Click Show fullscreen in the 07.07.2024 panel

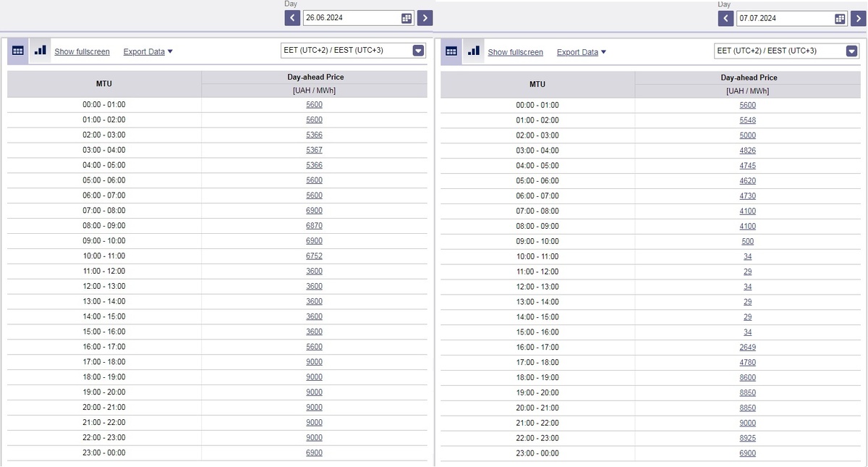(x=516, y=52)
